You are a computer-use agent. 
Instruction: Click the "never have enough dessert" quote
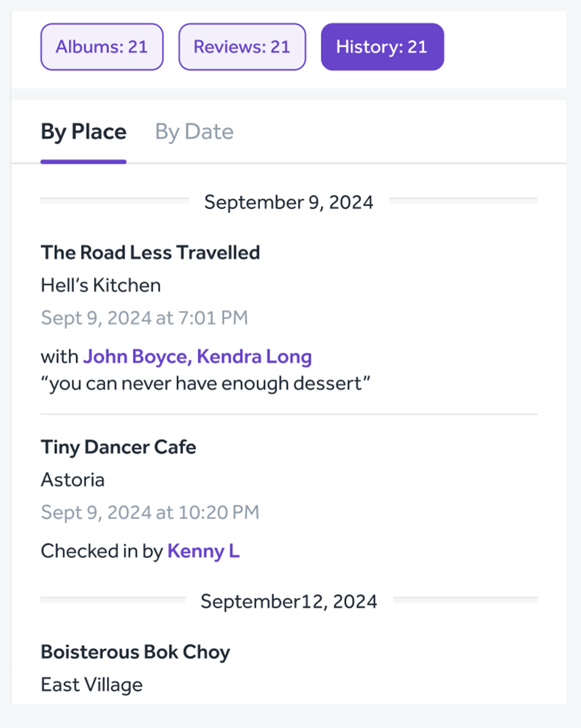205,384
